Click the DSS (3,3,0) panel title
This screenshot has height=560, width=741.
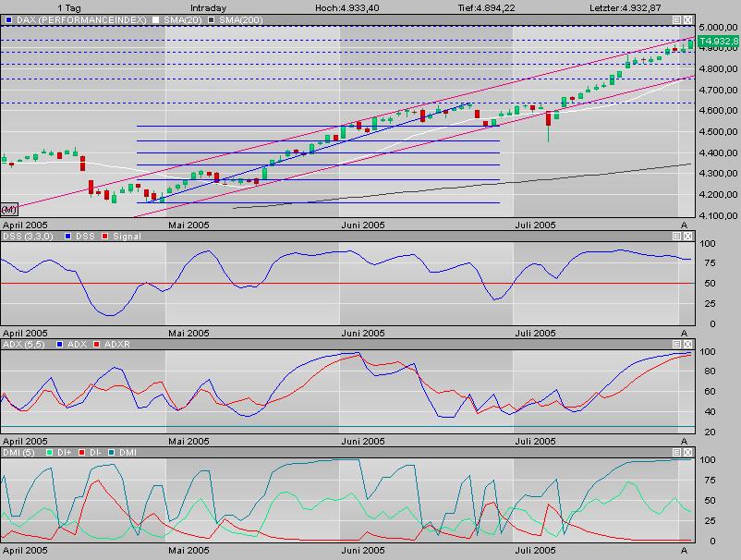[28, 237]
